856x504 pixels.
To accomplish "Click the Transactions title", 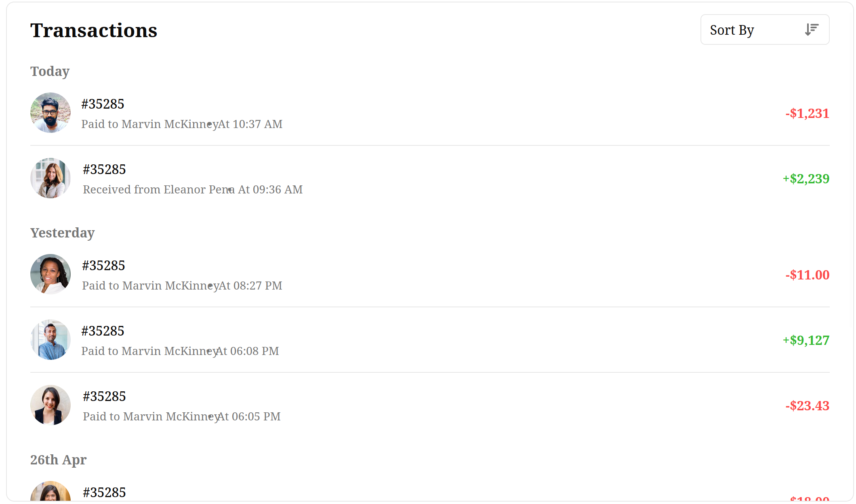I will (x=94, y=30).
